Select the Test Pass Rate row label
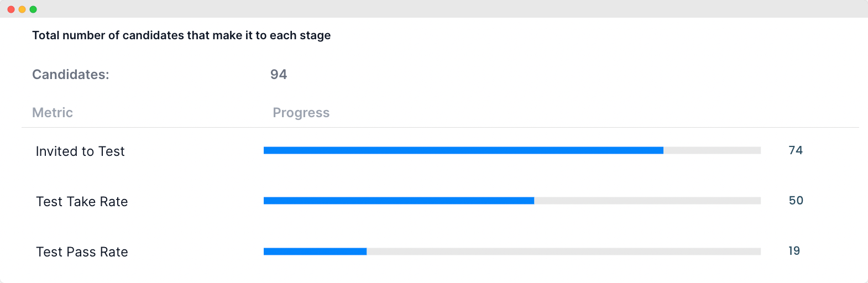Screen dimensions: 868x283 pos(82,252)
